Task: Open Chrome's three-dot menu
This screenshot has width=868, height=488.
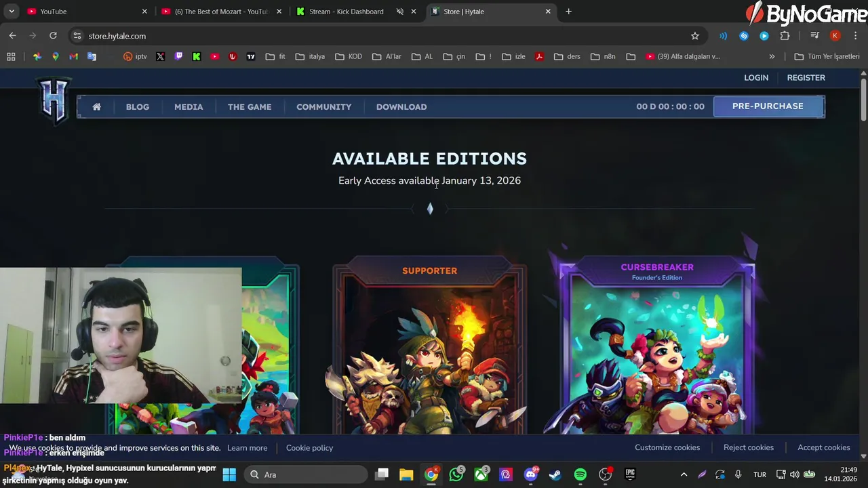Action: point(856,36)
